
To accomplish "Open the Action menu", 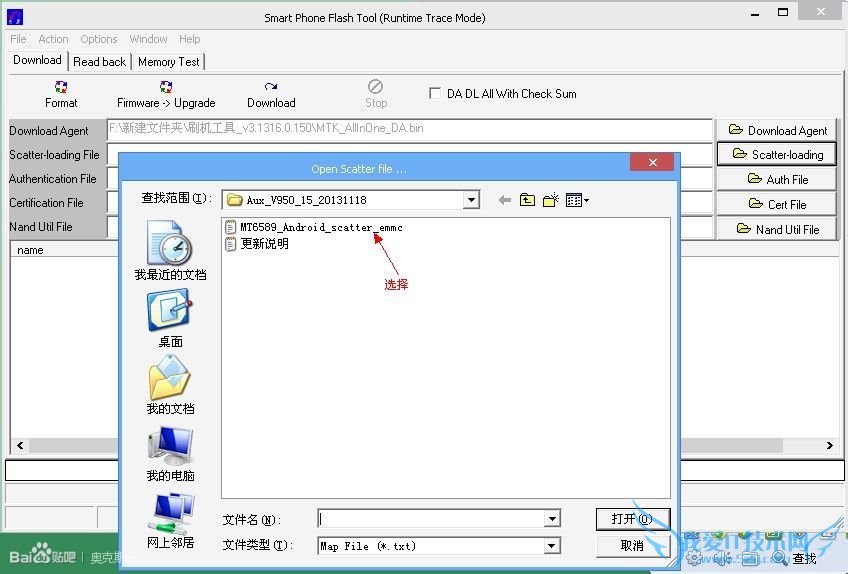I will [53, 39].
